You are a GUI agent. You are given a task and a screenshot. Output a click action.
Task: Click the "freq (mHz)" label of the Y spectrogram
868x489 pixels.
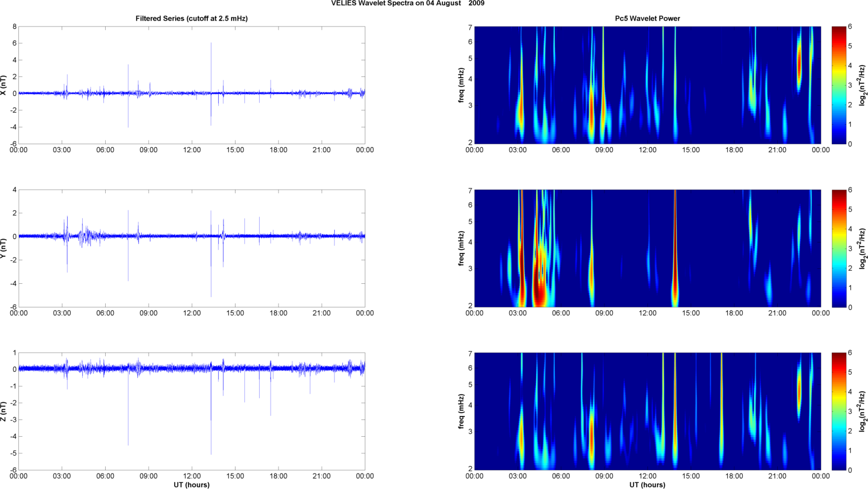[461, 248]
